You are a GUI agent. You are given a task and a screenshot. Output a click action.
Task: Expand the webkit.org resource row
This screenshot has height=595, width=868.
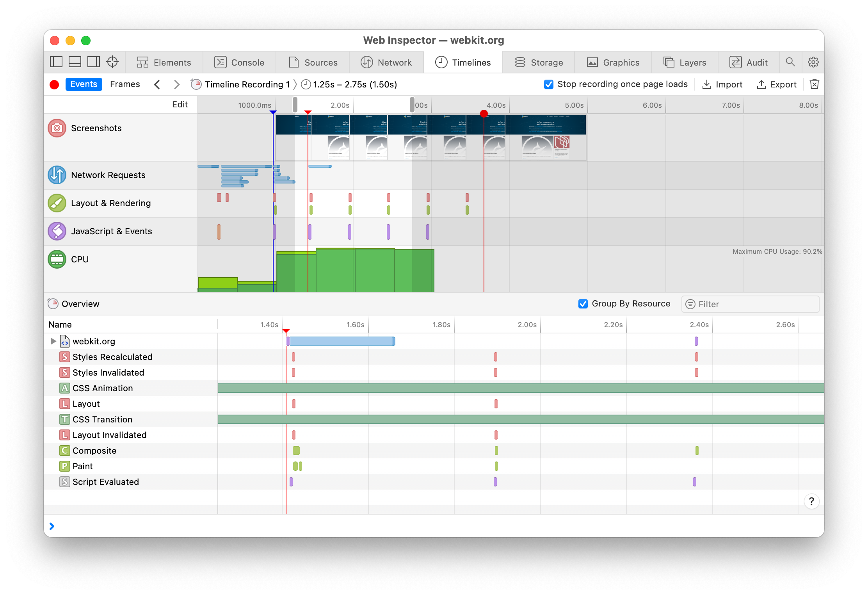click(53, 341)
